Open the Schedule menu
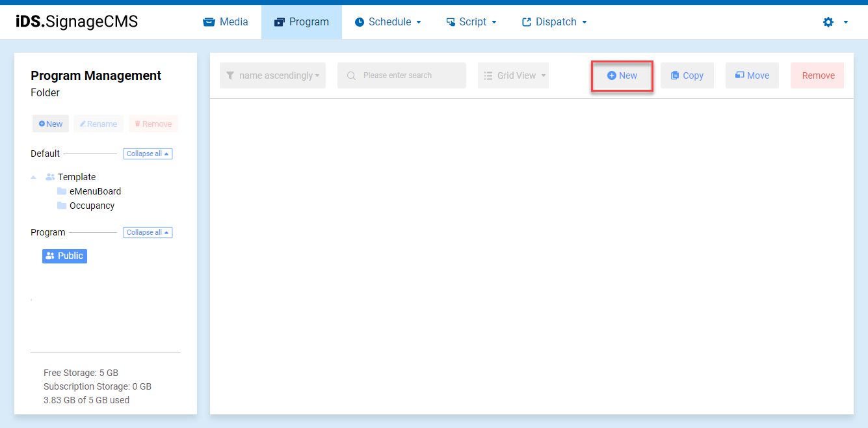The width and height of the screenshot is (868, 428). coord(388,22)
